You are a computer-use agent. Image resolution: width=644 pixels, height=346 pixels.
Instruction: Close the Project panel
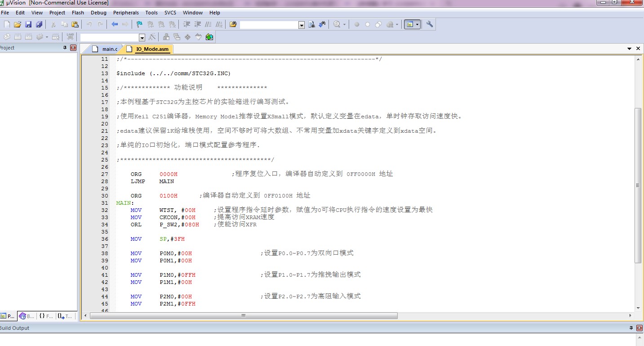pyautogui.click(x=73, y=48)
